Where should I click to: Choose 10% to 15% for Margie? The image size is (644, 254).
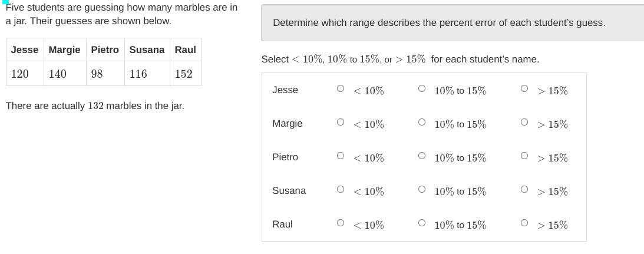[x=421, y=123]
